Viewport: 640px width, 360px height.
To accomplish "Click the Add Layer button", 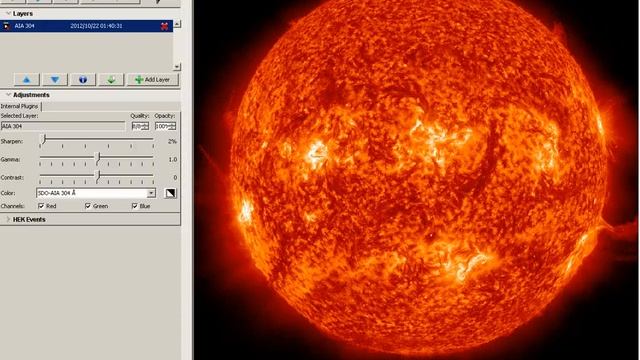I will tap(153, 80).
